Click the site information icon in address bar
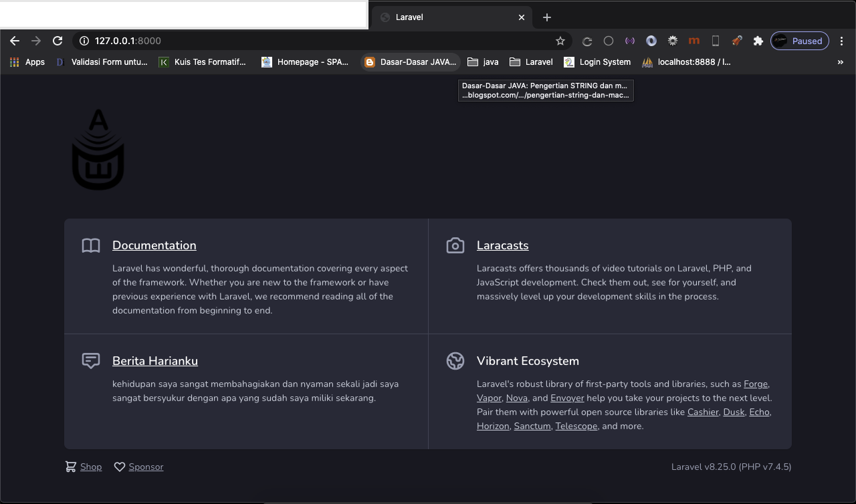Screen dimensions: 856x504 (84, 41)
